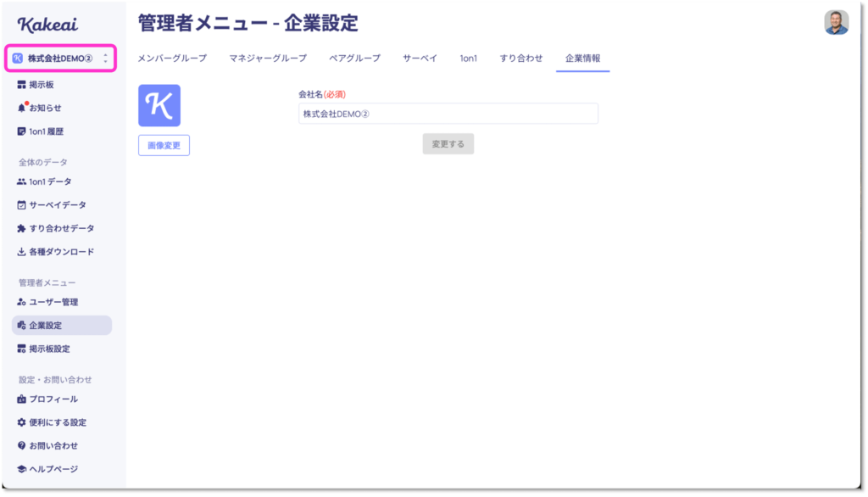Click the プロフィール ID badge icon

click(x=21, y=399)
